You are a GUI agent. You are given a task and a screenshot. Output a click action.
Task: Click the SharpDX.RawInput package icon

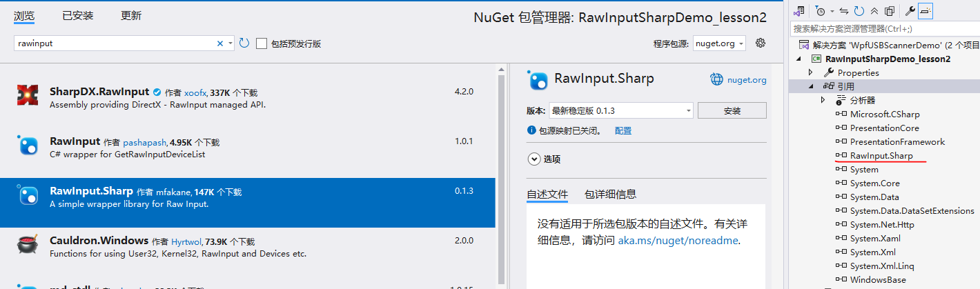(x=28, y=95)
